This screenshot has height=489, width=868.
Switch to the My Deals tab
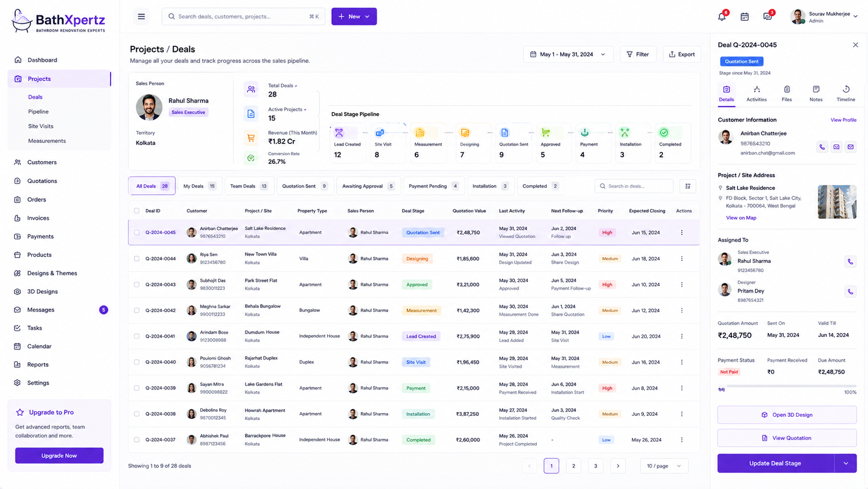coord(199,186)
